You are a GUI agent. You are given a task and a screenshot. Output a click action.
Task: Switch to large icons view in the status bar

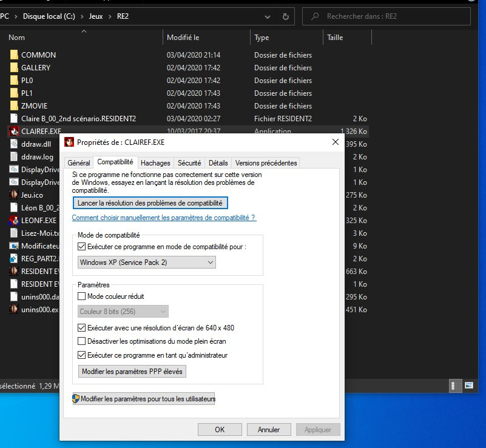click(x=469, y=386)
